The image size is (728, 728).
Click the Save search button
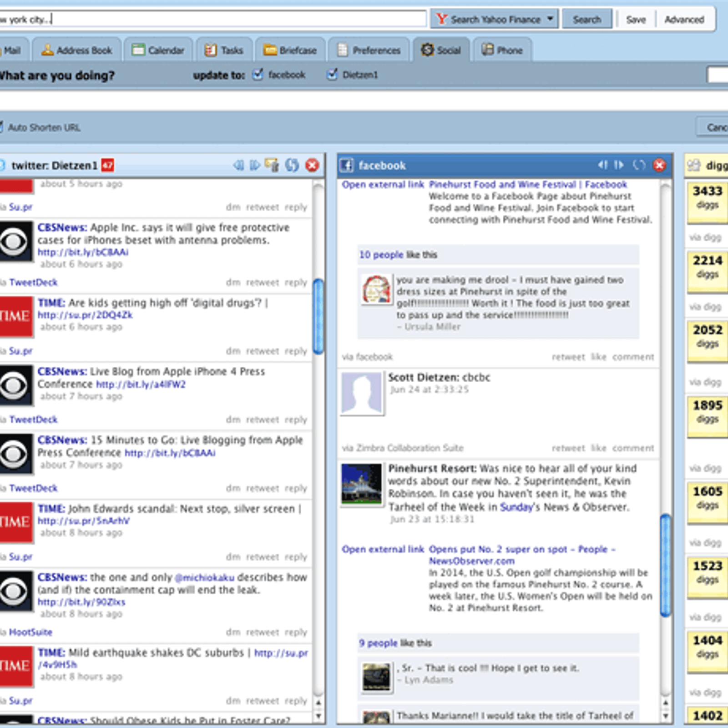pos(636,19)
